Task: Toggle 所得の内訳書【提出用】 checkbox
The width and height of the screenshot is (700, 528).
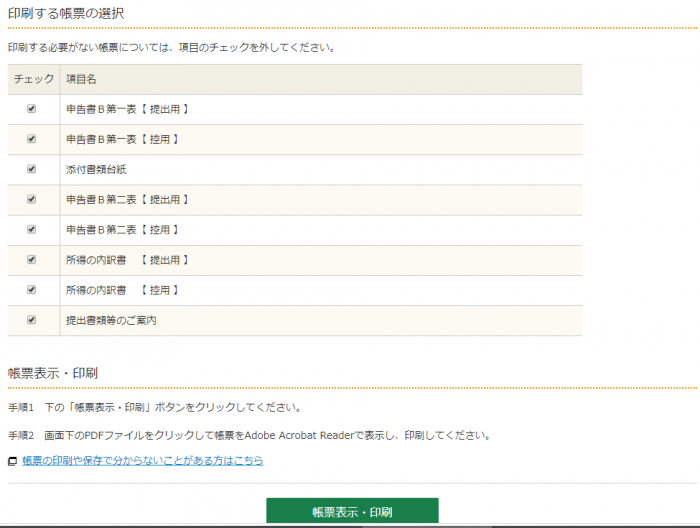Action: coord(31,259)
